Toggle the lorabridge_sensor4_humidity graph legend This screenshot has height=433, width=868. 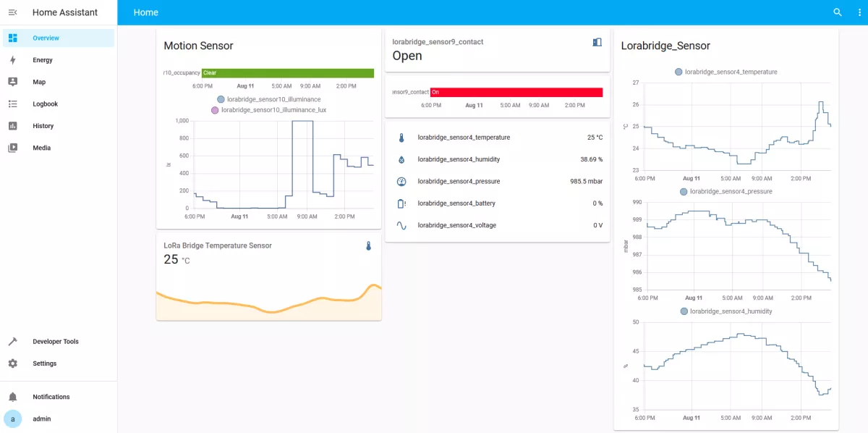tap(683, 312)
